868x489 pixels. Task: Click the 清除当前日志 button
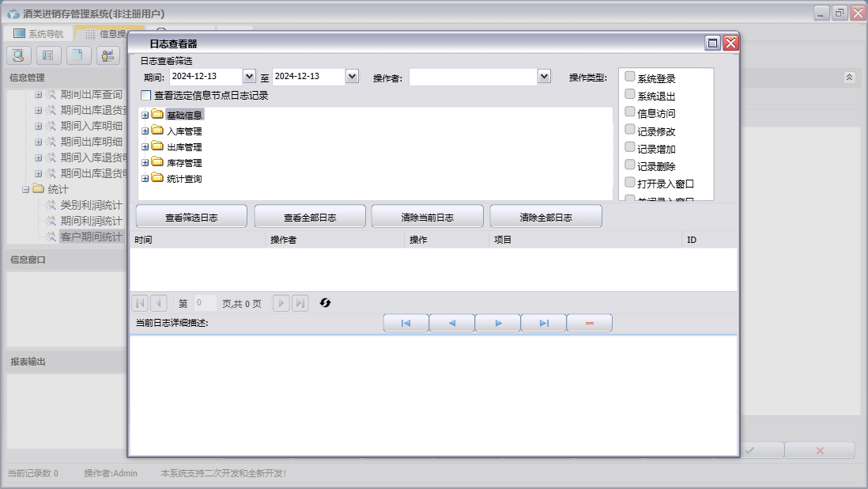click(x=428, y=217)
